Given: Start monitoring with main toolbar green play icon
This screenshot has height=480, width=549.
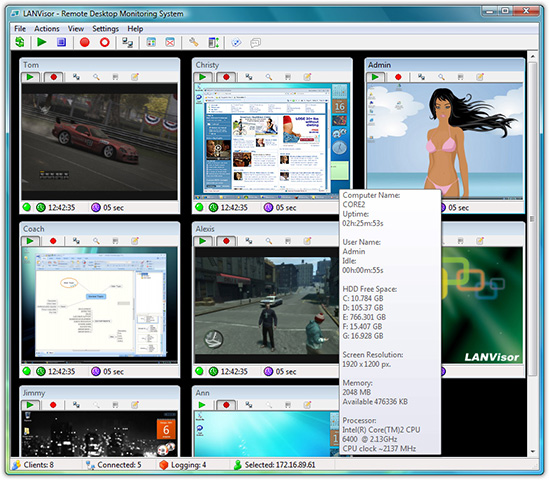Looking at the screenshot, I should [42, 42].
